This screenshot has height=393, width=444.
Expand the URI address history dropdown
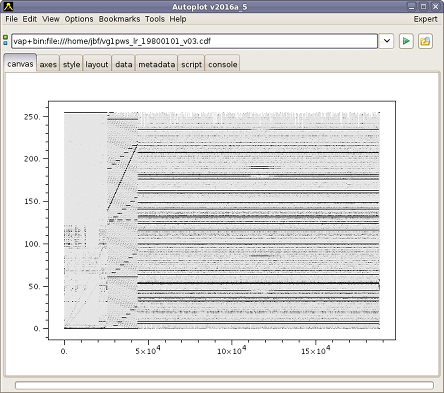tap(387, 41)
